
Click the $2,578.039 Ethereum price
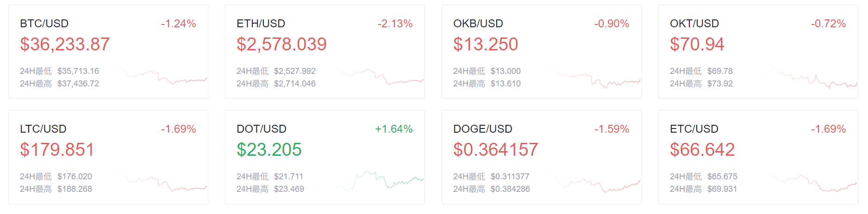pyautogui.click(x=281, y=44)
